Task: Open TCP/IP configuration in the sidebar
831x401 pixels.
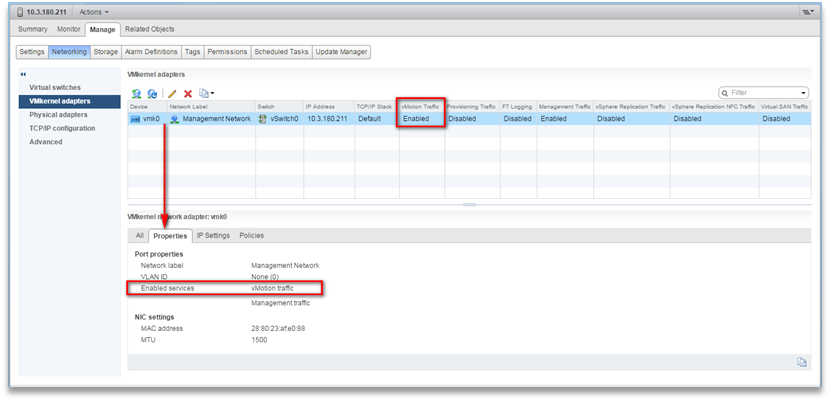Action: (62, 128)
